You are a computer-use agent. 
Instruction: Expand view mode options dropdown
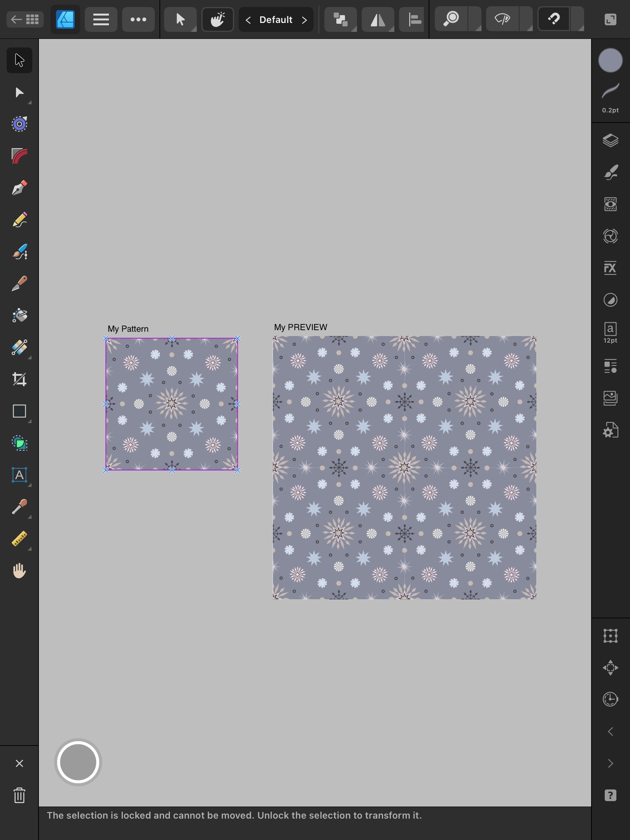click(x=526, y=19)
